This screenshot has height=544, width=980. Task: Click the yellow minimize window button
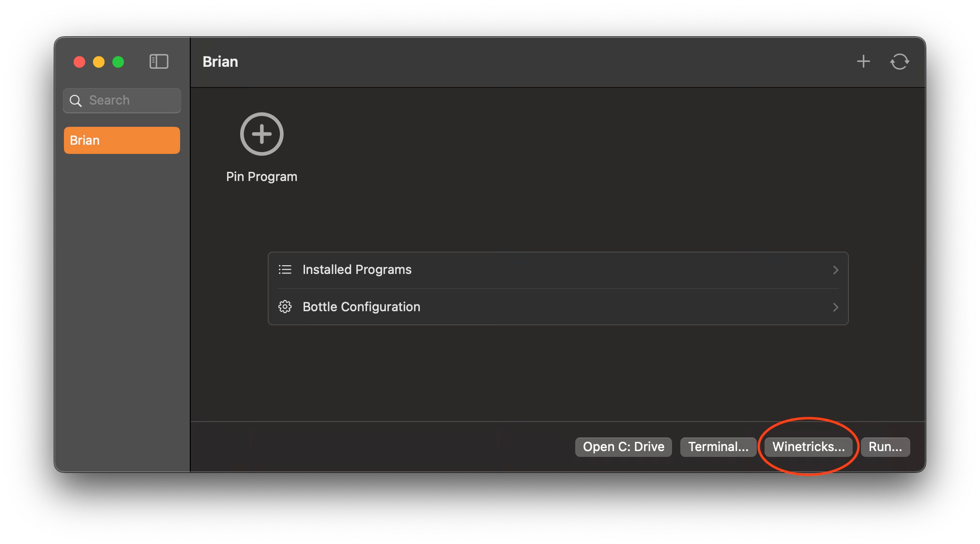pyautogui.click(x=99, y=62)
